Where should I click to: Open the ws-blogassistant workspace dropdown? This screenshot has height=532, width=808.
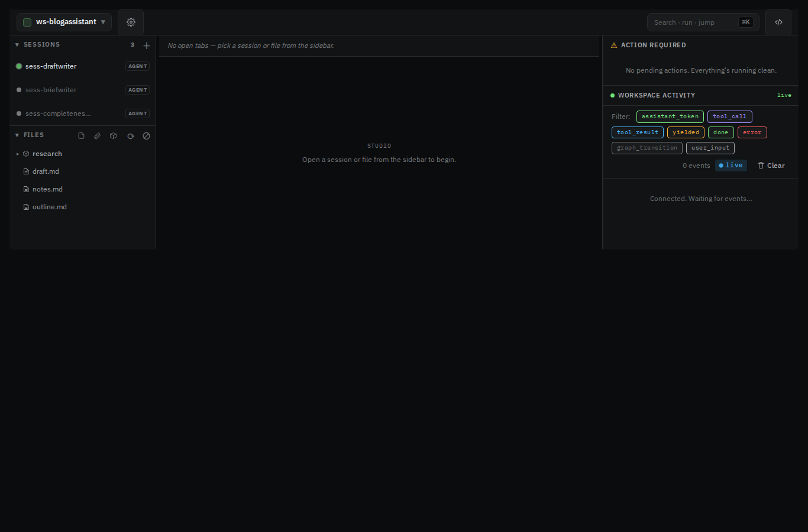64,22
